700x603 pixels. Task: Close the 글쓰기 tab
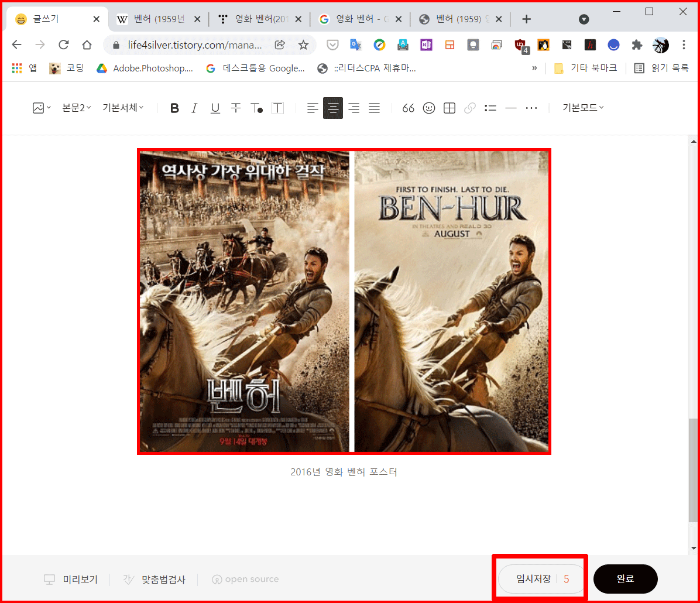96,19
